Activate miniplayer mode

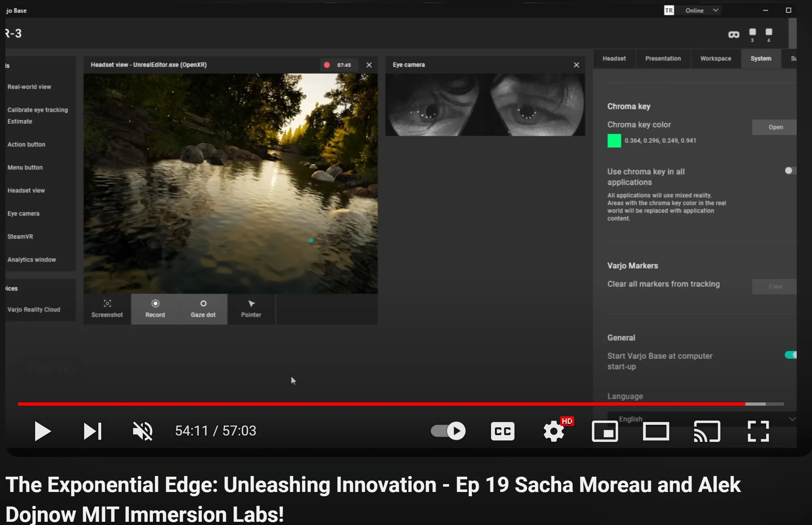point(605,431)
